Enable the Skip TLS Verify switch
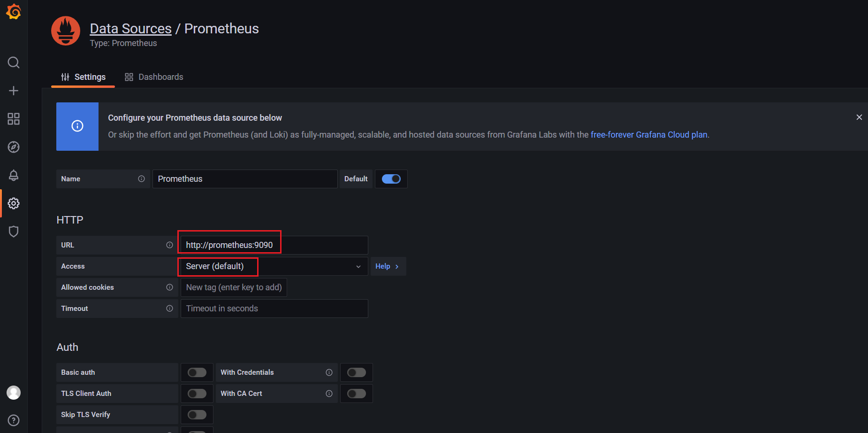The width and height of the screenshot is (868, 433). tap(197, 415)
